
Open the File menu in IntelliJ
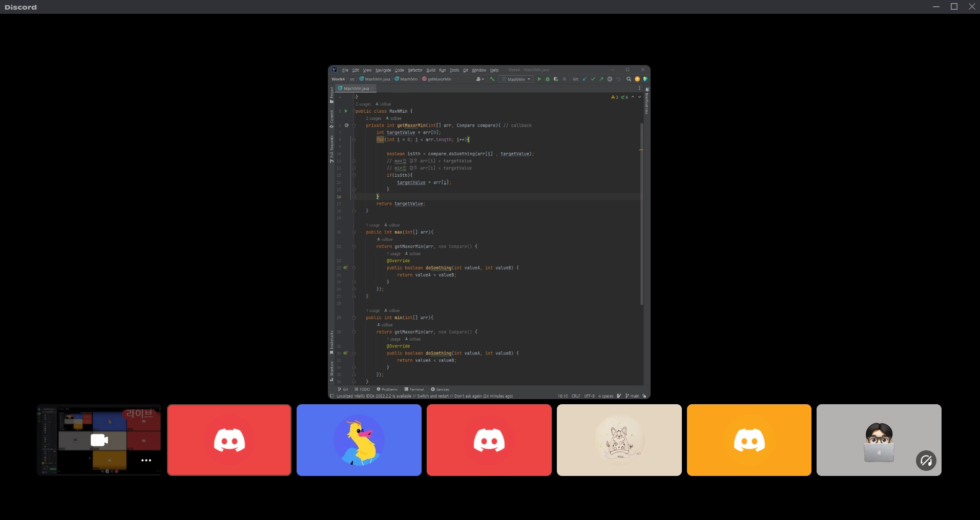345,70
